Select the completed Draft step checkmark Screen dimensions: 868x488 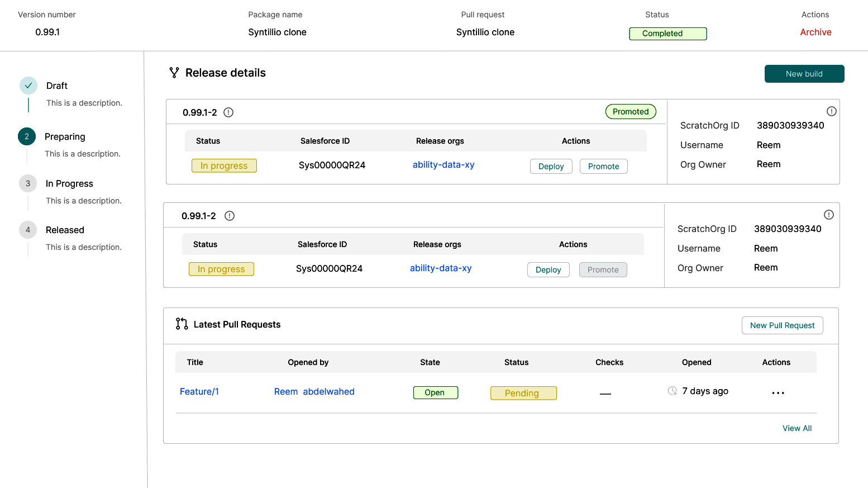tap(28, 86)
